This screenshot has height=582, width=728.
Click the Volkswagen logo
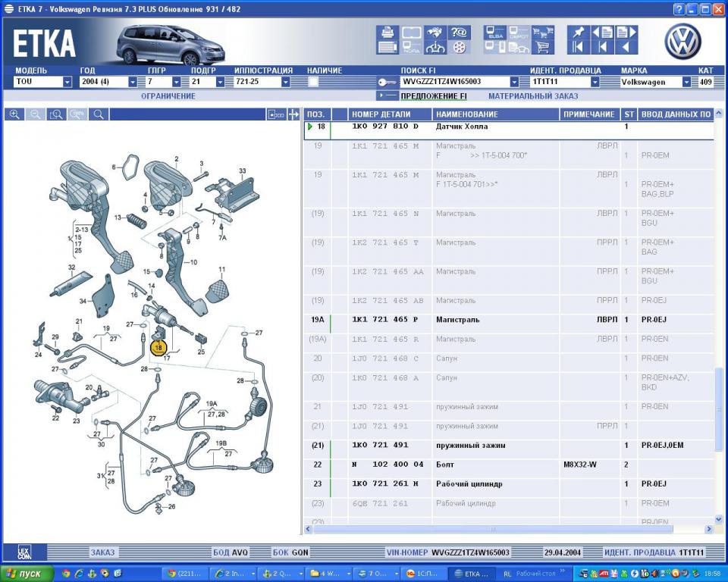[683, 41]
